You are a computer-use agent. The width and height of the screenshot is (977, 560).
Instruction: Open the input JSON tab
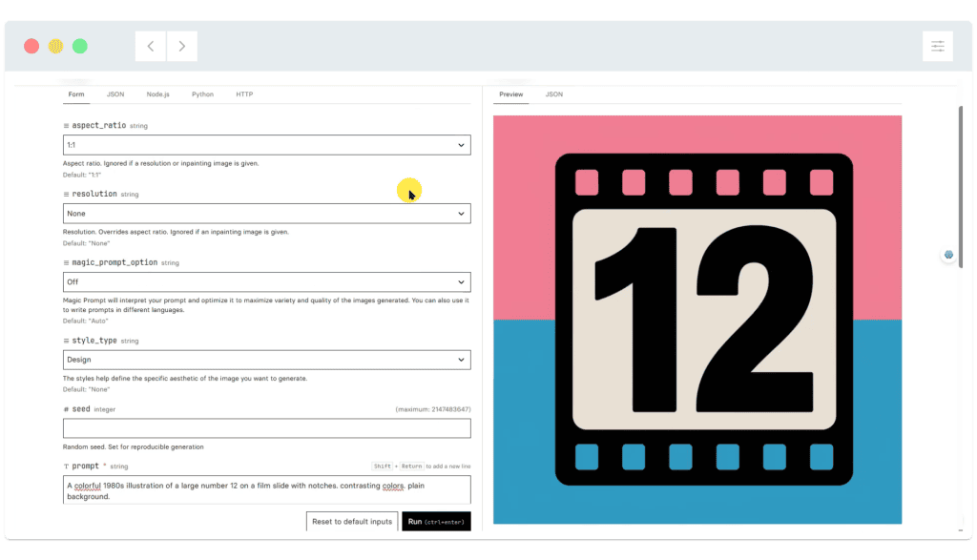click(115, 94)
